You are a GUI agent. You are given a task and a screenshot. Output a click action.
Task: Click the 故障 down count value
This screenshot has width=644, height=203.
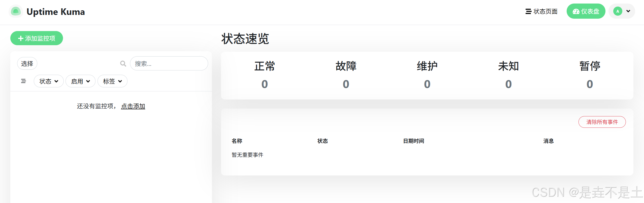click(346, 84)
